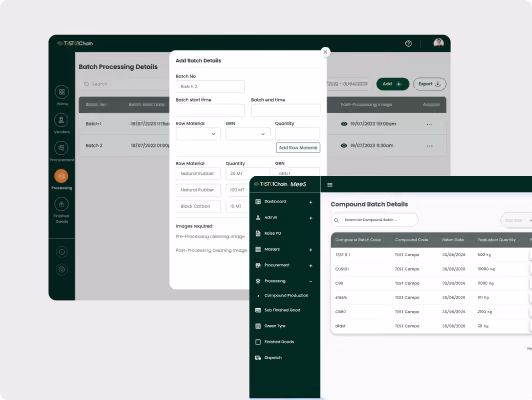Viewport: 532px width, 400px height.
Task: Expand the Admin menu plus sign
Action: click(311, 218)
